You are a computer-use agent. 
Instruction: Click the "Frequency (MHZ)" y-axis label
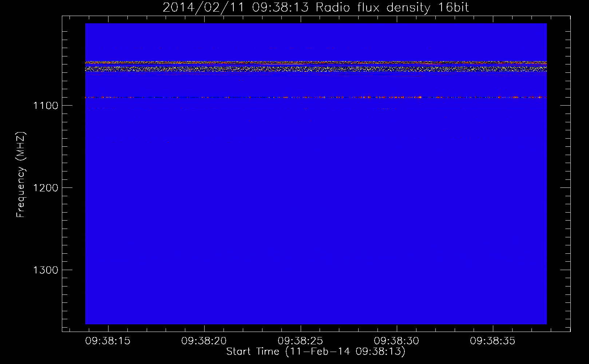(x=21, y=175)
